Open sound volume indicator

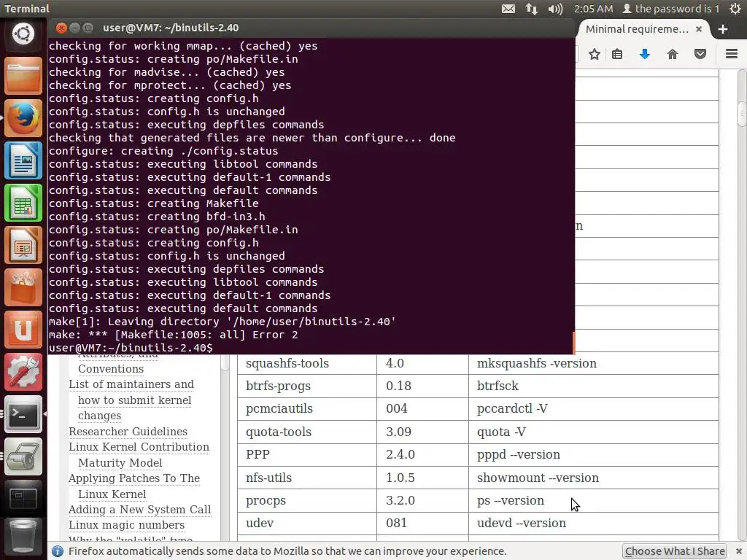pyautogui.click(x=555, y=9)
